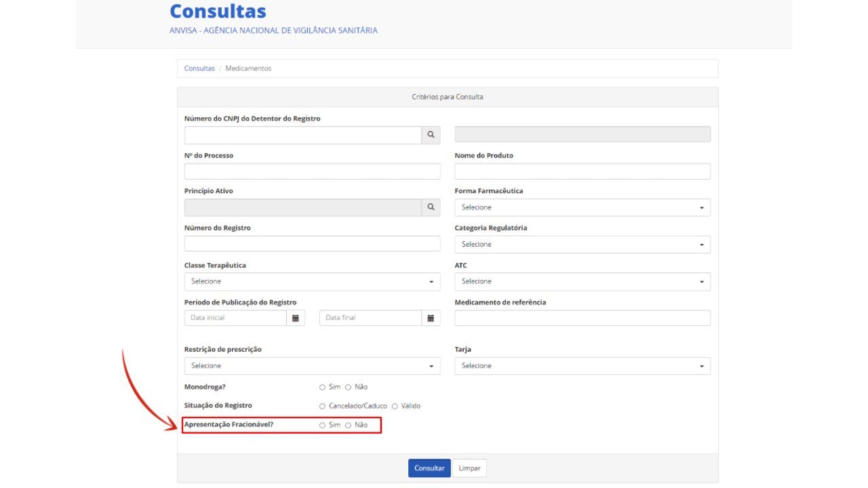
Task: Focus the Nome do Produto field
Action: click(x=582, y=171)
